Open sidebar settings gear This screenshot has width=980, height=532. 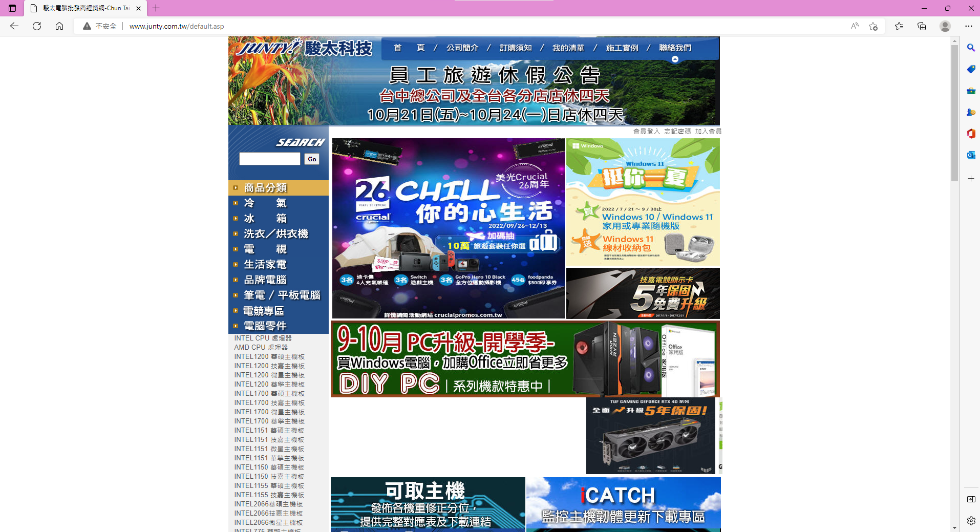coord(971,521)
